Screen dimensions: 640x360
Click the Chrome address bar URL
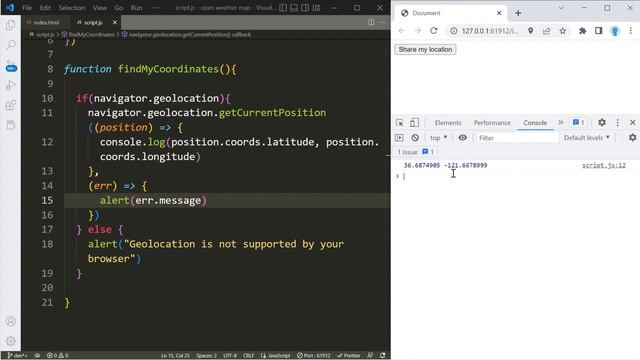click(490, 31)
